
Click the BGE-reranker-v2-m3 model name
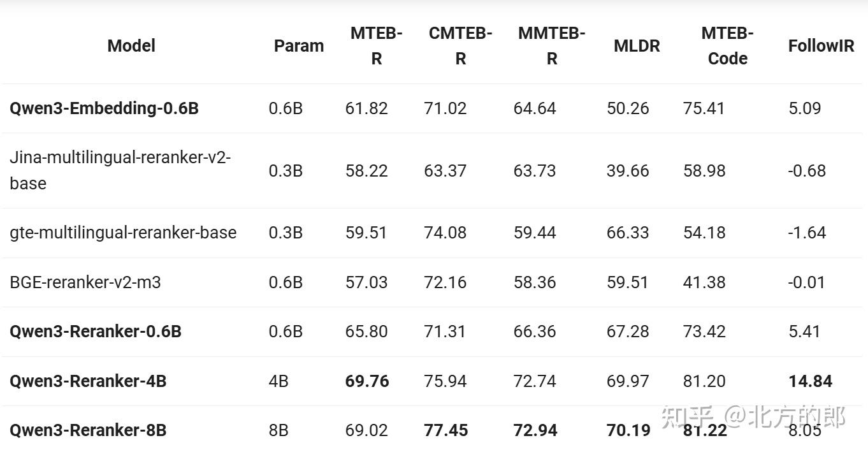[x=85, y=282]
